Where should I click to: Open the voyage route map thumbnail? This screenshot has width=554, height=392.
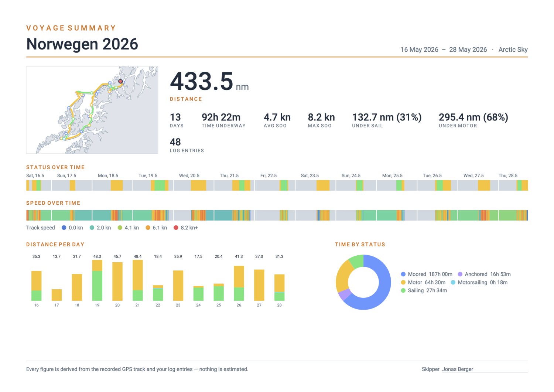click(92, 110)
